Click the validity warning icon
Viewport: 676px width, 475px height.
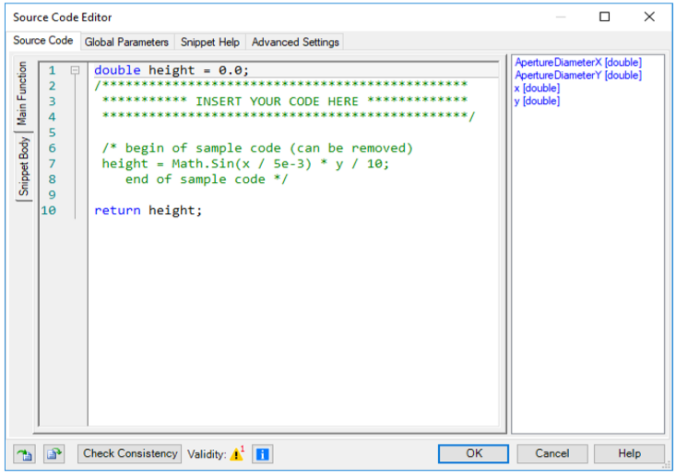tap(237, 454)
